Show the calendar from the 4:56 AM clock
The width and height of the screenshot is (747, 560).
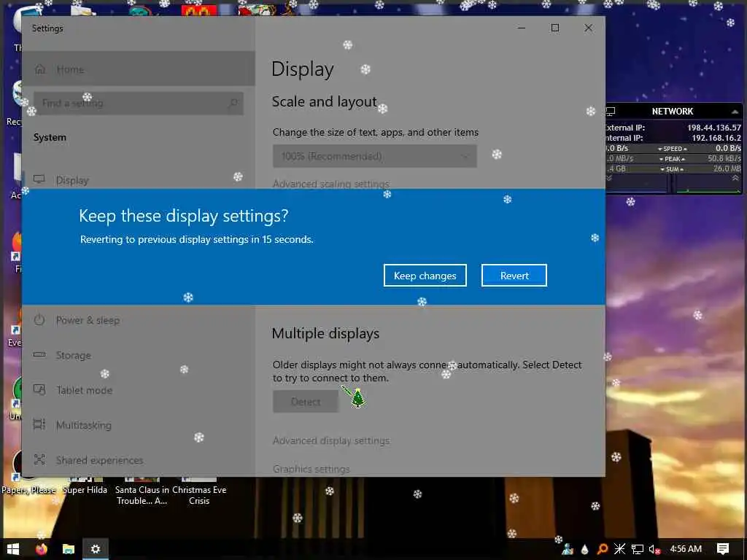click(686, 549)
